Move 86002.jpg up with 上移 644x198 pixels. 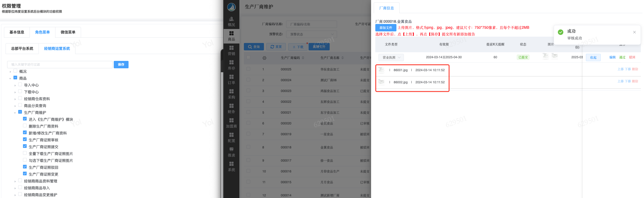(621, 81)
